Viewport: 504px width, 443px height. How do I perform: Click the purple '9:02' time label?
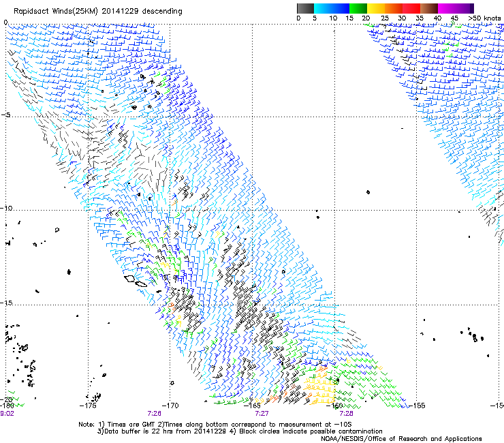tap(7, 414)
